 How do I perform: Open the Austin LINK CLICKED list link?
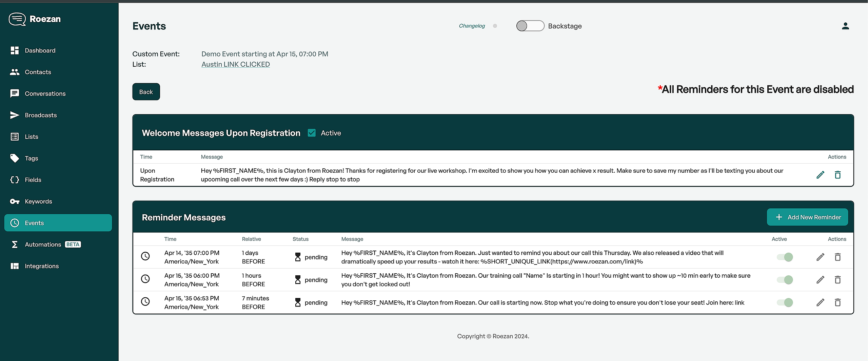point(236,64)
